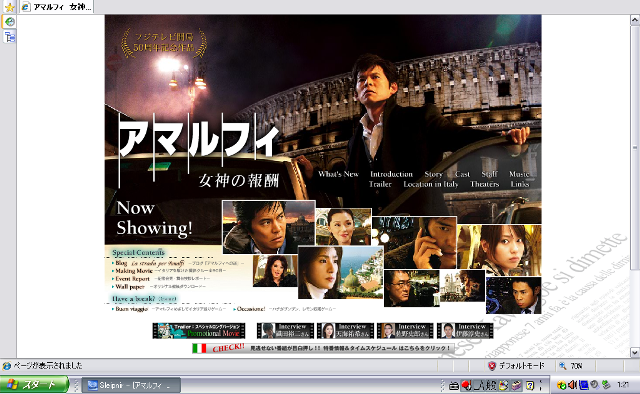640x394 pixels.
Task: Switch to the アマルフィ browser tab
Action: [57, 7]
